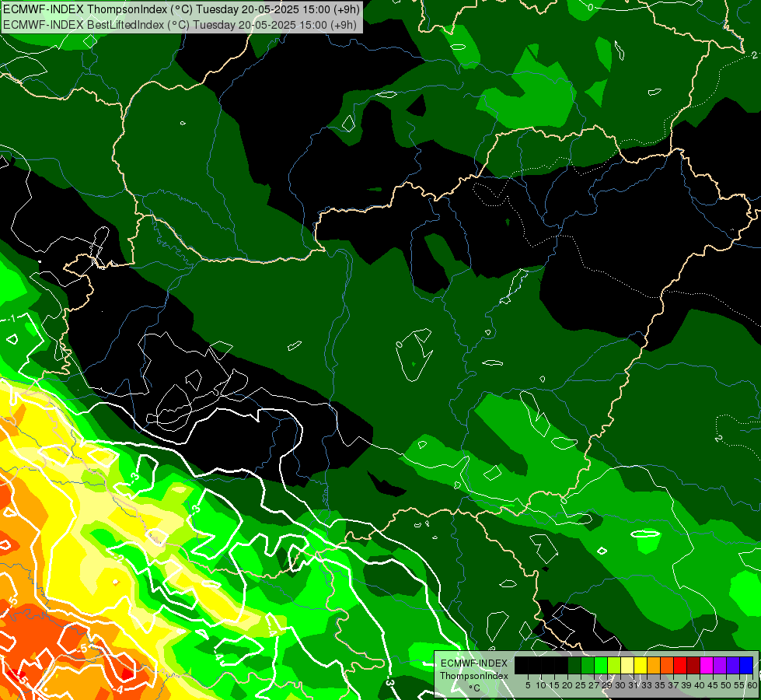Click the pale yellow 30-31 legend swatch
This screenshot has width=761, height=700.
627,665
